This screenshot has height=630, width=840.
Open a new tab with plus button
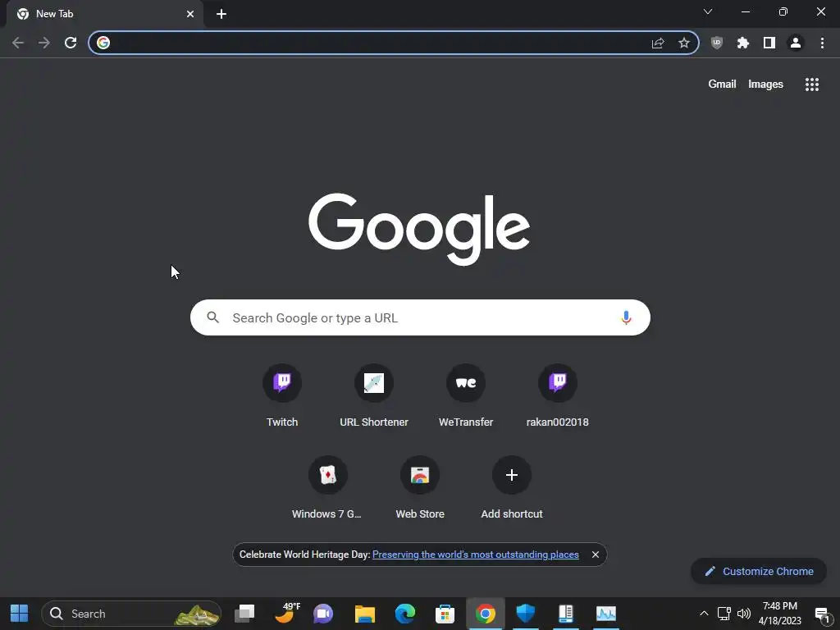pyautogui.click(x=221, y=14)
